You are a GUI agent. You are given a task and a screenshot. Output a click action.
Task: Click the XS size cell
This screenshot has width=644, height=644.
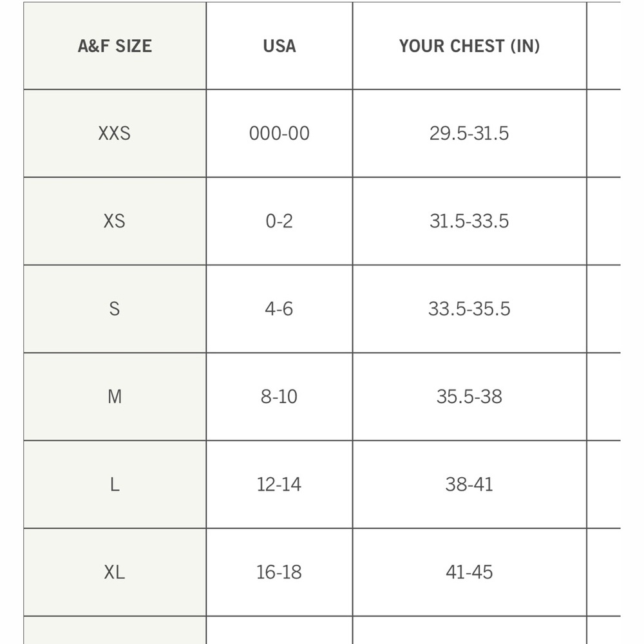coord(115,221)
